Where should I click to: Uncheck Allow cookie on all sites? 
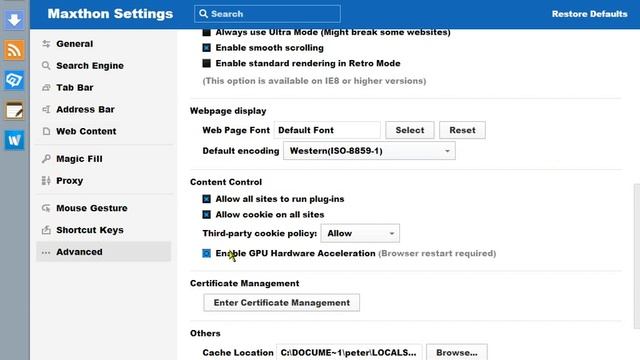coord(207,215)
